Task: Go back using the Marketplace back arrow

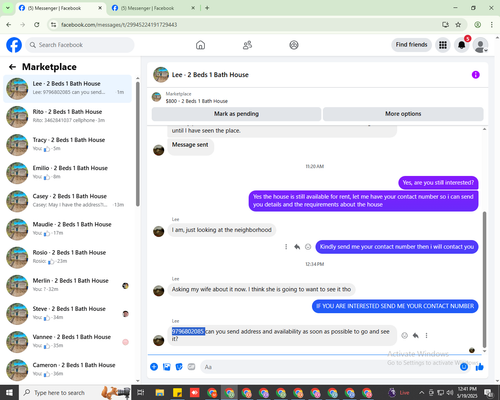Action: tap(12, 67)
